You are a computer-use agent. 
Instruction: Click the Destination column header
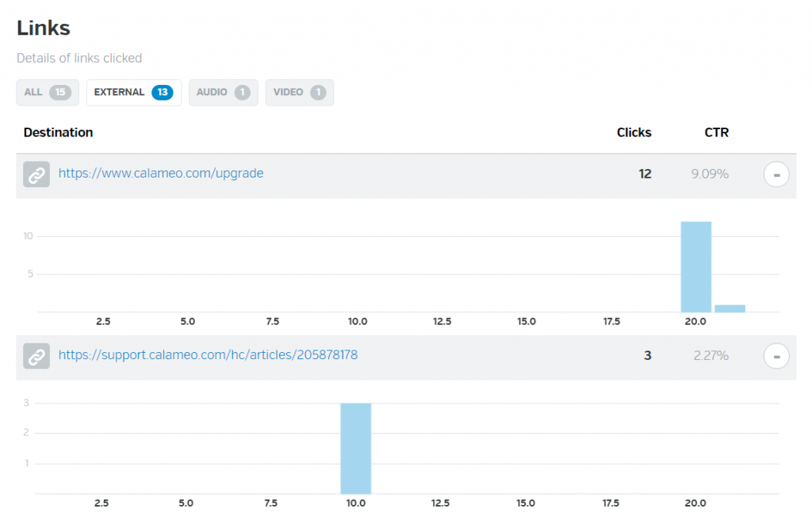click(x=58, y=132)
